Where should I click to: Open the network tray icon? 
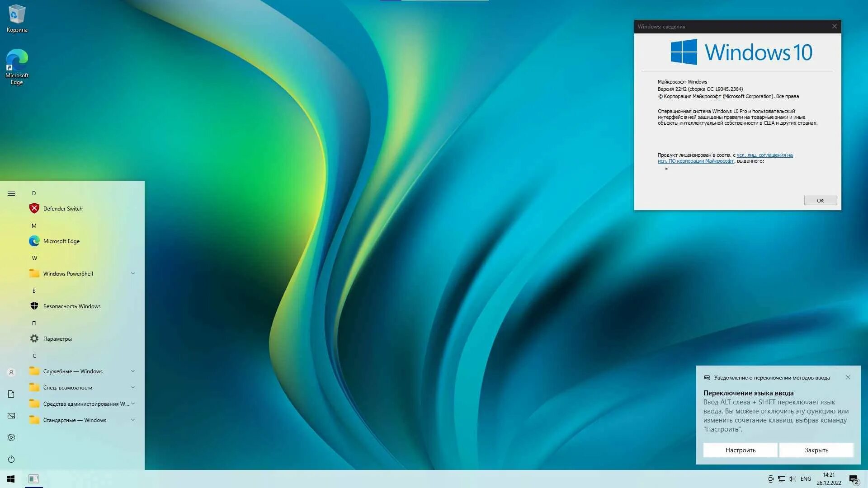click(x=782, y=479)
